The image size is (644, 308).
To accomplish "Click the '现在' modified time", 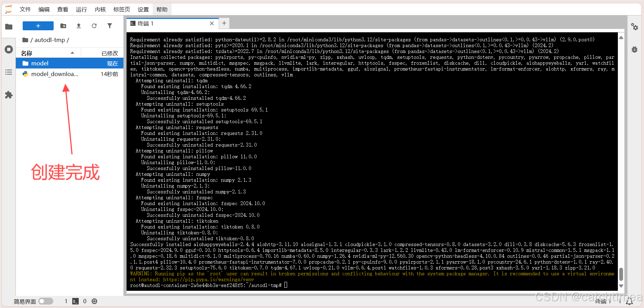I will [x=112, y=63].
